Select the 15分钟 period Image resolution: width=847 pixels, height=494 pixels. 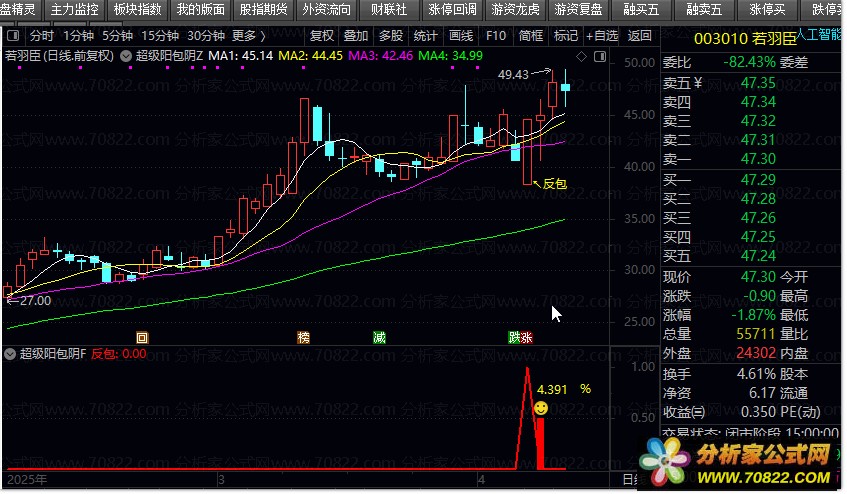(x=160, y=36)
